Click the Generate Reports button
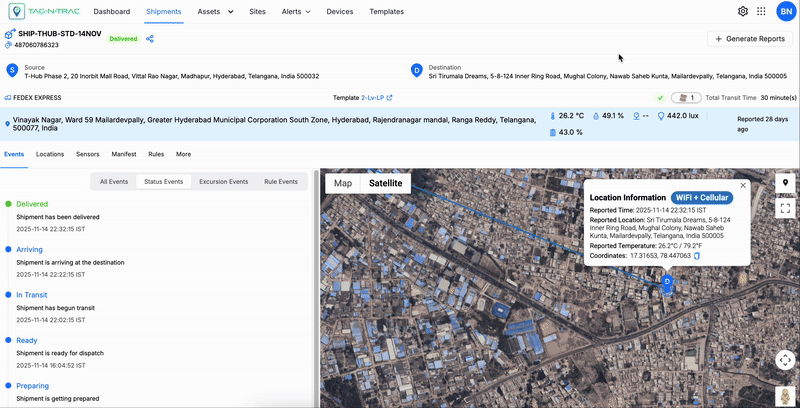Image resolution: width=800 pixels, height=408 pixels. coord(749,39)
